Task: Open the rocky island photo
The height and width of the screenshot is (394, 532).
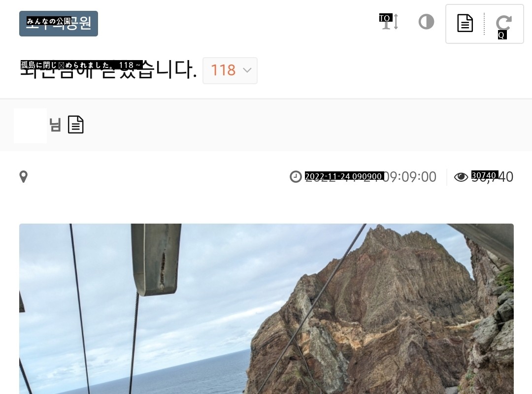Action: pyautogui.click(x=266, y=309)
